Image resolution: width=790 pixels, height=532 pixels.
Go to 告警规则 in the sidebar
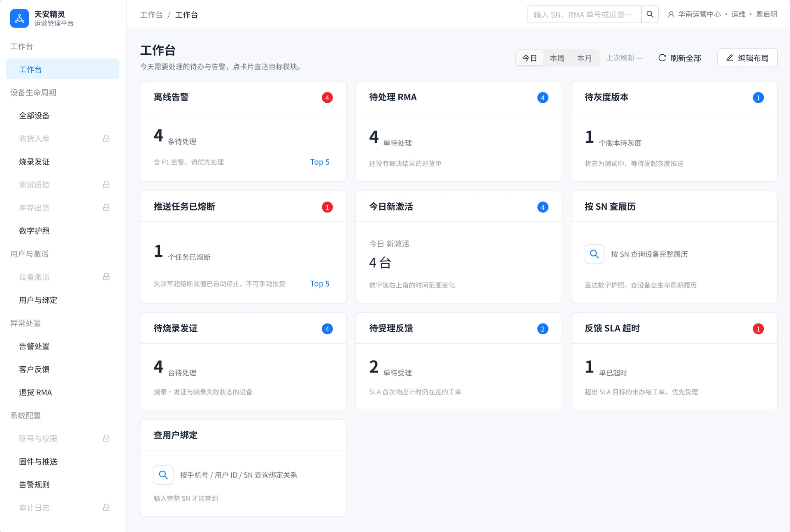62,484
